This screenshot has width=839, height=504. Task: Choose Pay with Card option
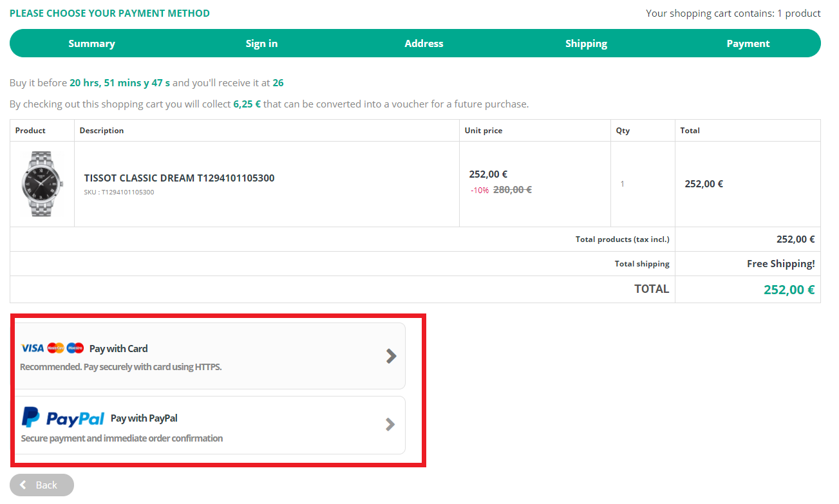tap(210, 356)
